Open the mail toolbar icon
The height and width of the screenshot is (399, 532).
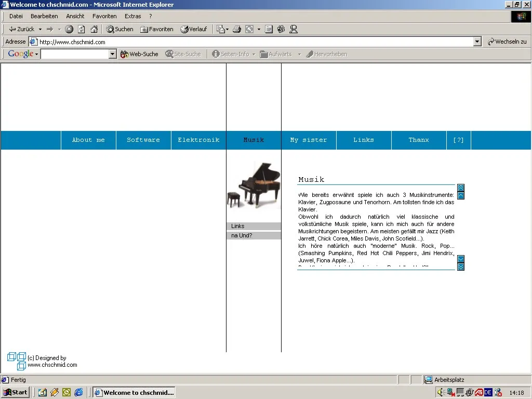coord(221,29)
